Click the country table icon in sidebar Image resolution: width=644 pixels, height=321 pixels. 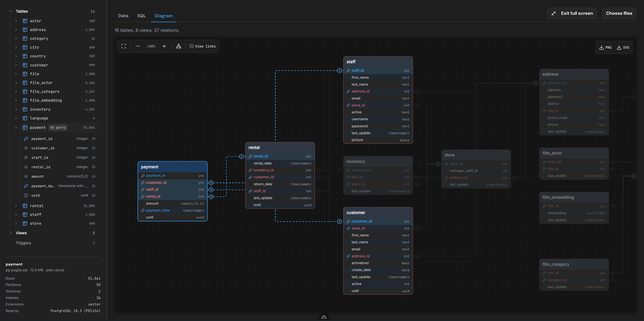tap(25, 56)
